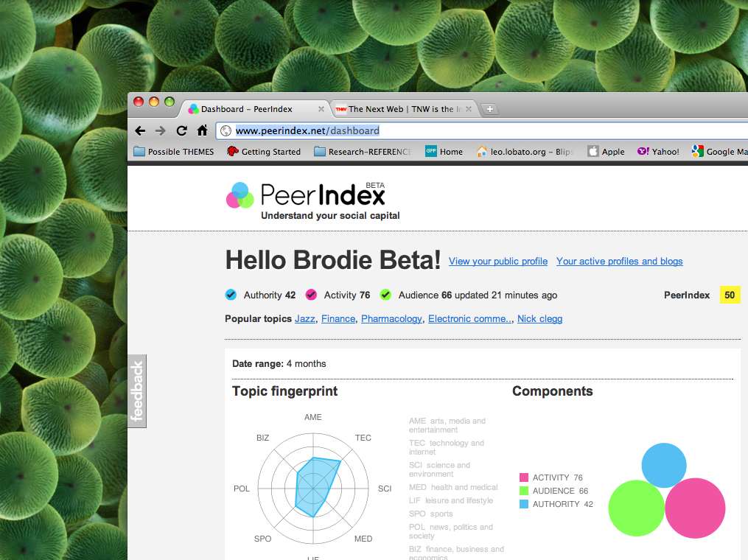Open the browser home page icon
The height and width of the screenshot is (560, 748).
pyautogui.click(x=202, y=130)
